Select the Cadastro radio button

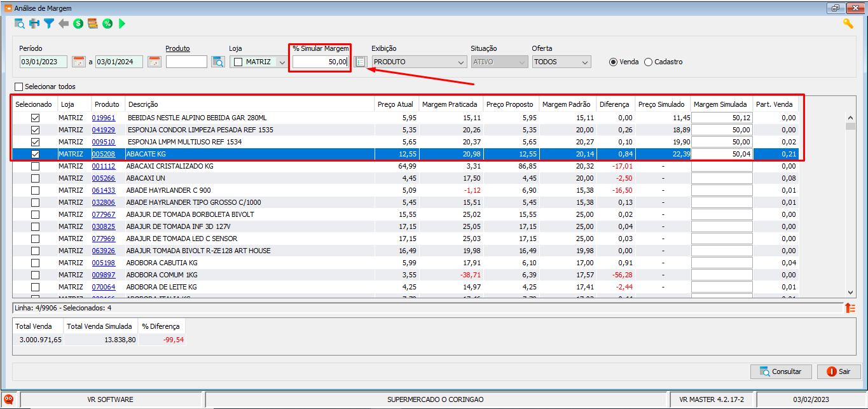click(648, 62)
